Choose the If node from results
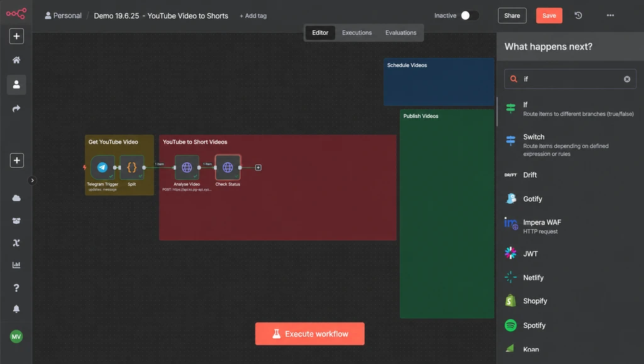 pos(570,109)
